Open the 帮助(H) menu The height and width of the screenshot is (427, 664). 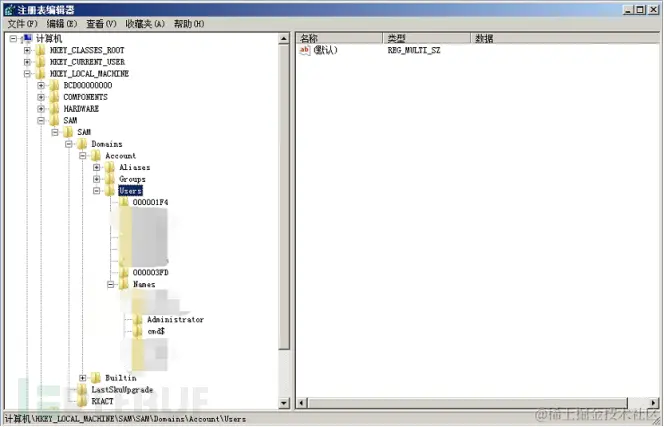(x=189, y=24)
